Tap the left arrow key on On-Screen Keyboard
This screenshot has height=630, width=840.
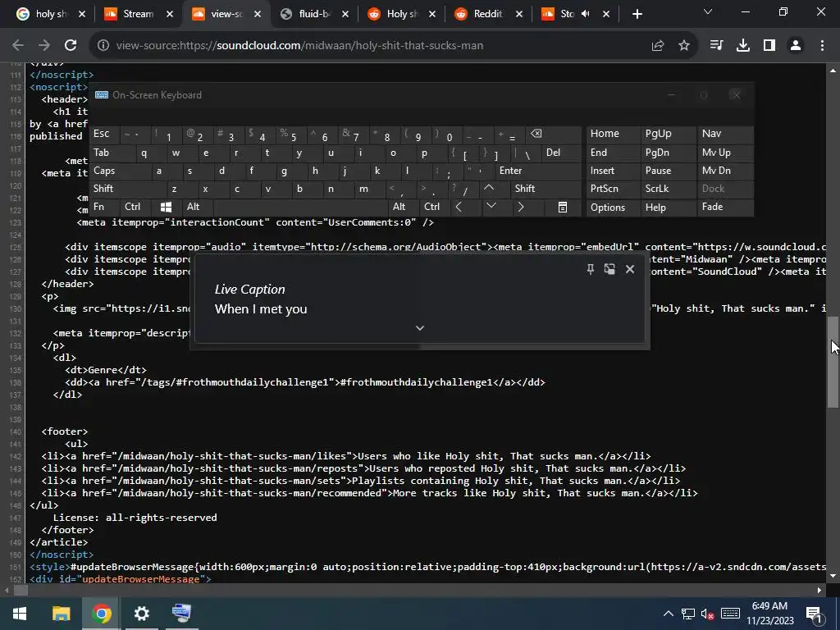(x=459, y=207)
